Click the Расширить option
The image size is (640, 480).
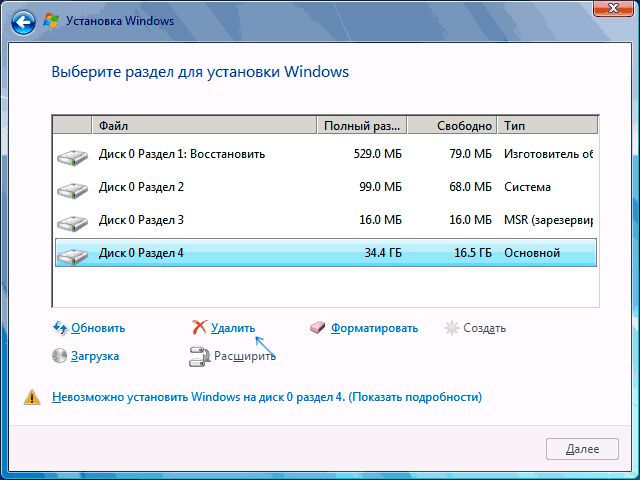245,356
